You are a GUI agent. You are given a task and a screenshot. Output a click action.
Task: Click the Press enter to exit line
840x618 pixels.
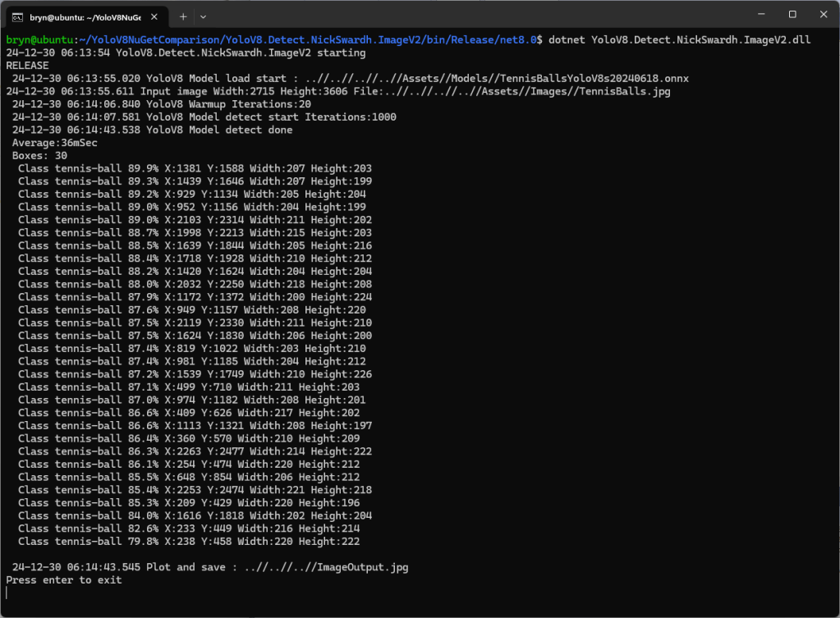point(64,580)
